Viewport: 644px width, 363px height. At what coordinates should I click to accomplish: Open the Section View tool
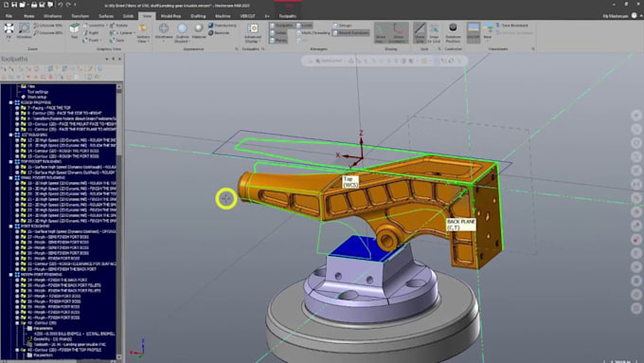point(143,33)
